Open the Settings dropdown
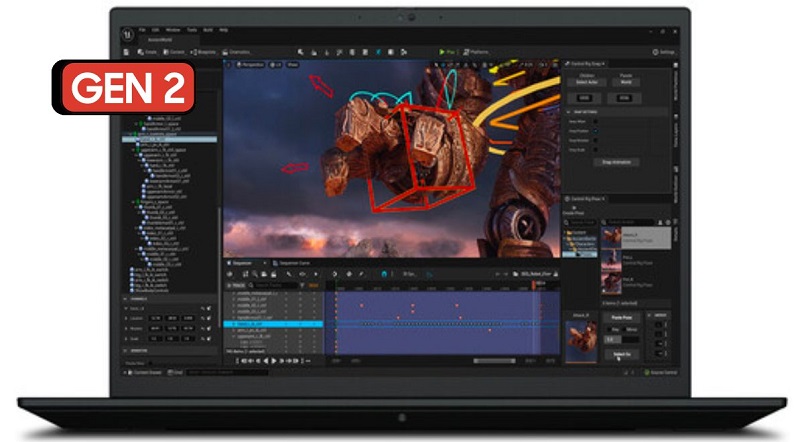This screenshot has width=800, height=442. tap(664, 52)
